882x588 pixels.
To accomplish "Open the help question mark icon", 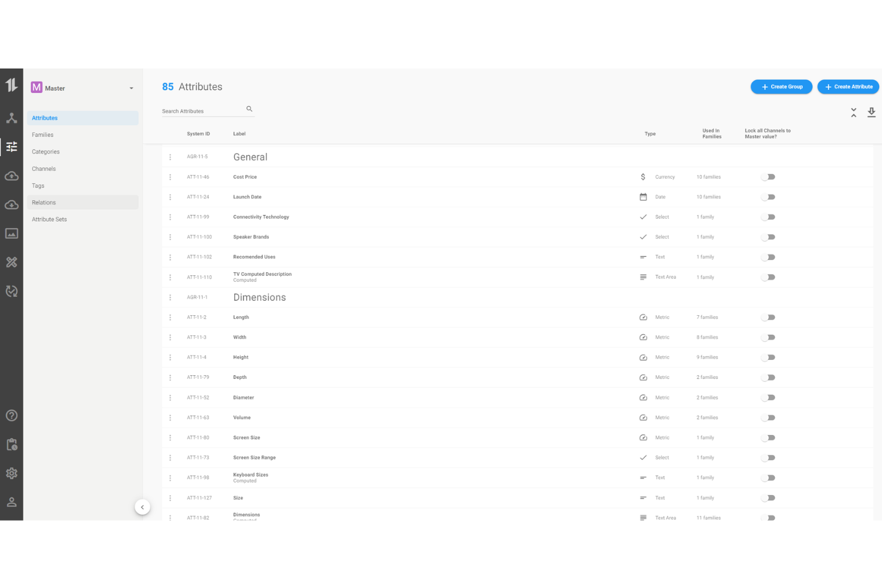I will click(x=11, y=415).
